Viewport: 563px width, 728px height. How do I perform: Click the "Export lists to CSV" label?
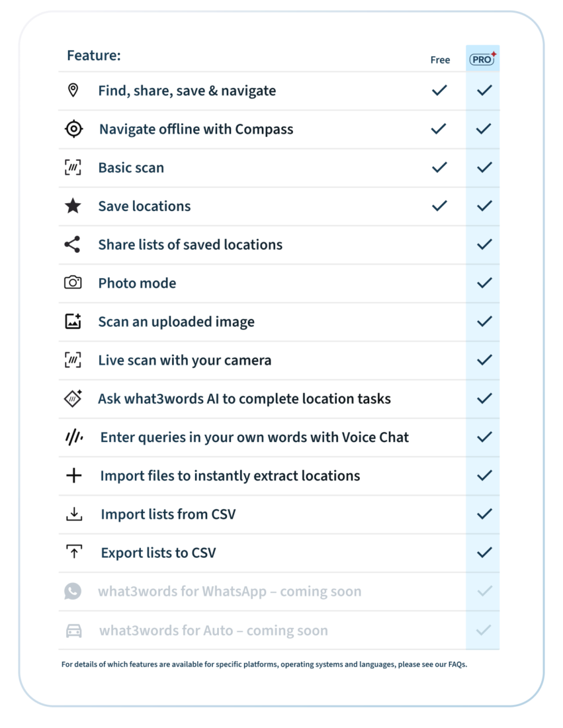pyautogui.click(x=158, y=553)
